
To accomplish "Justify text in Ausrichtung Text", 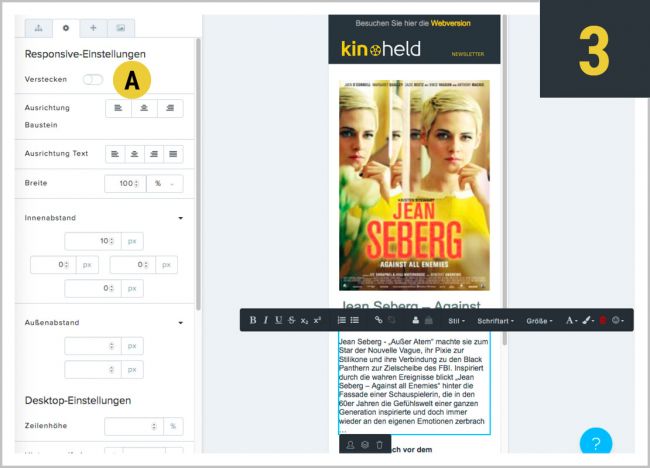I will (x=173, y=154).
